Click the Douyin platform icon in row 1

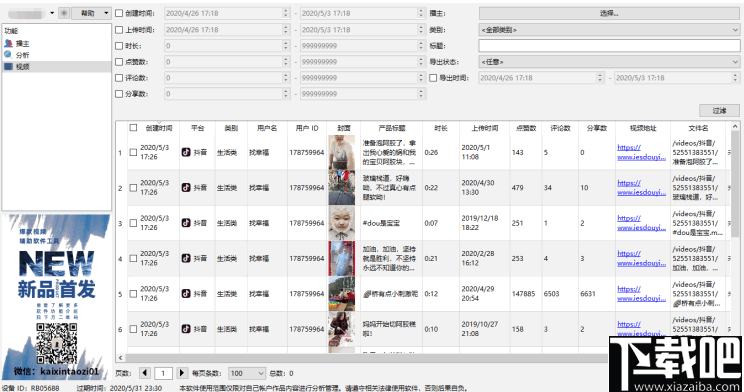186,152
